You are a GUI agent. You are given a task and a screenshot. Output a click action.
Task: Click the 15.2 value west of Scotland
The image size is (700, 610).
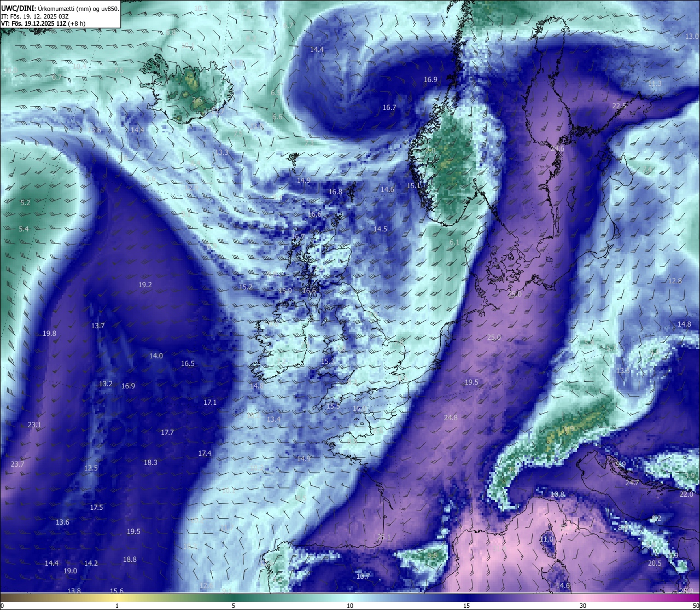point(246,287)
